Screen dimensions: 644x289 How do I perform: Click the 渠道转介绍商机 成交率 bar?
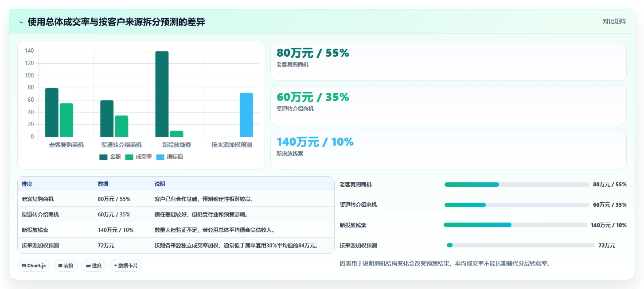pos(121,126)
